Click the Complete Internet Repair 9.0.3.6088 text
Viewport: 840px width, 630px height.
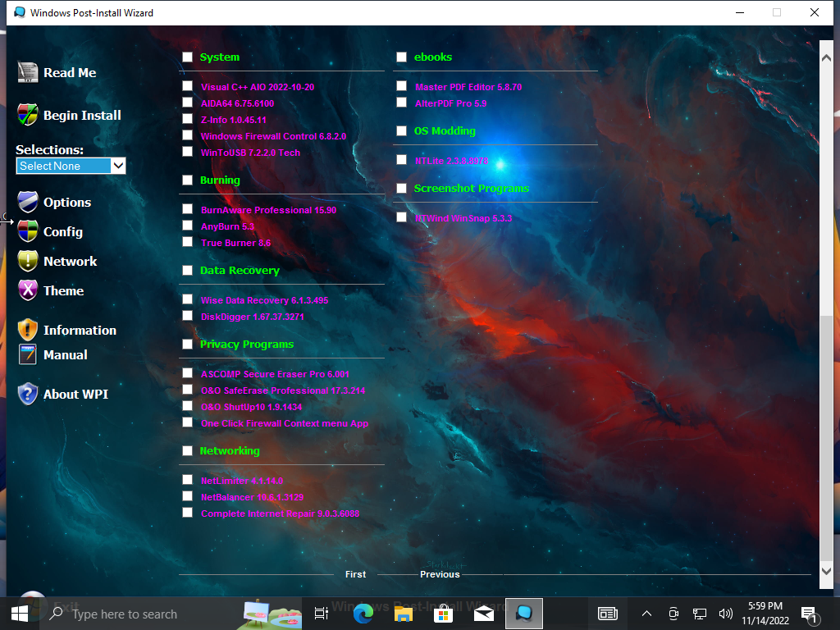pyautogui.click(x=281, y=514)
